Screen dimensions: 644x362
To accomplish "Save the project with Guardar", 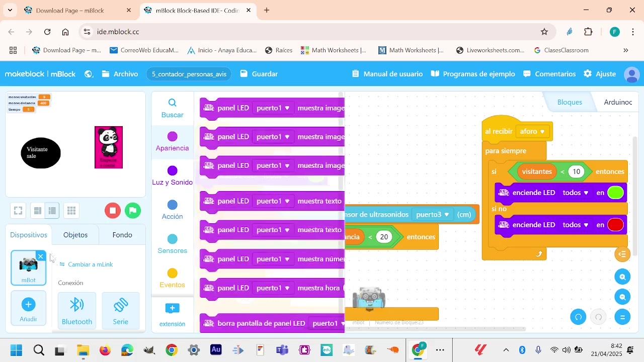I will pos(259,74).
